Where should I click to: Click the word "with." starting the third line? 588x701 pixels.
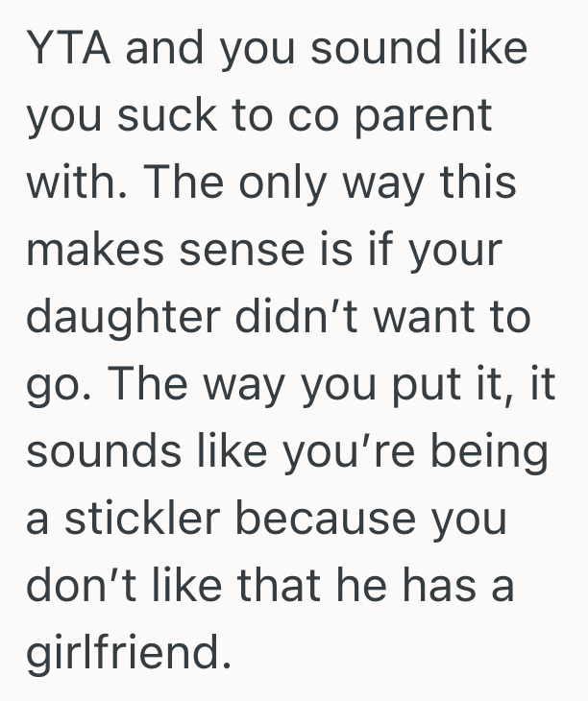point(73,181)
